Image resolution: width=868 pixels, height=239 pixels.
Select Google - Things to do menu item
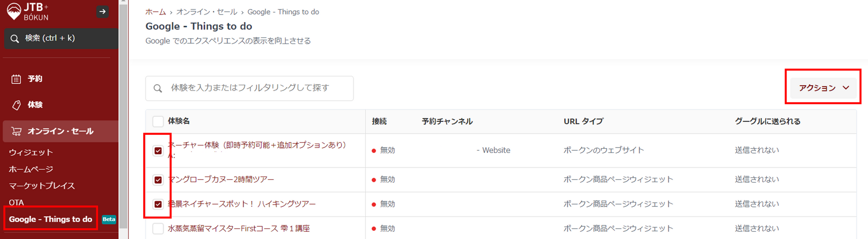click(51, 220)
